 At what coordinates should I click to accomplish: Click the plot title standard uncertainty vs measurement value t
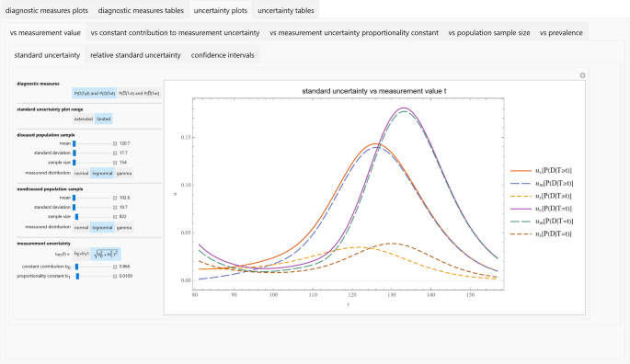(374, 91)
